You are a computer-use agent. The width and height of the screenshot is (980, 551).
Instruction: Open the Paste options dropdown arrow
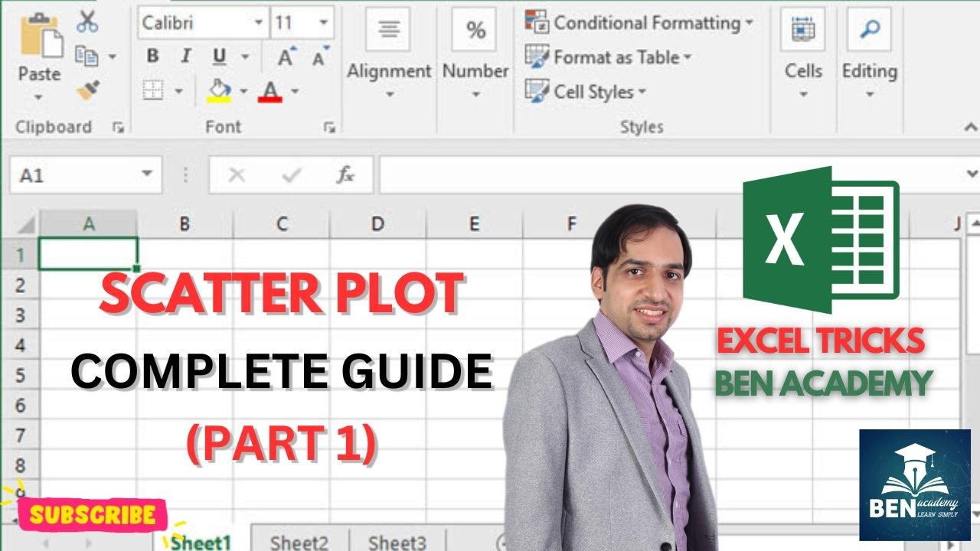(39, 97)
